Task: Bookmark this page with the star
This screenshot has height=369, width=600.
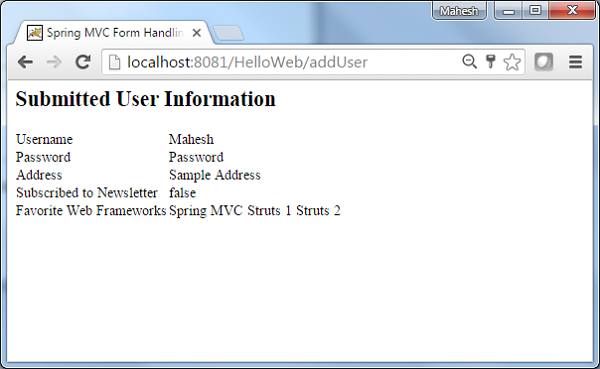Action: click(x=512, y=62)
